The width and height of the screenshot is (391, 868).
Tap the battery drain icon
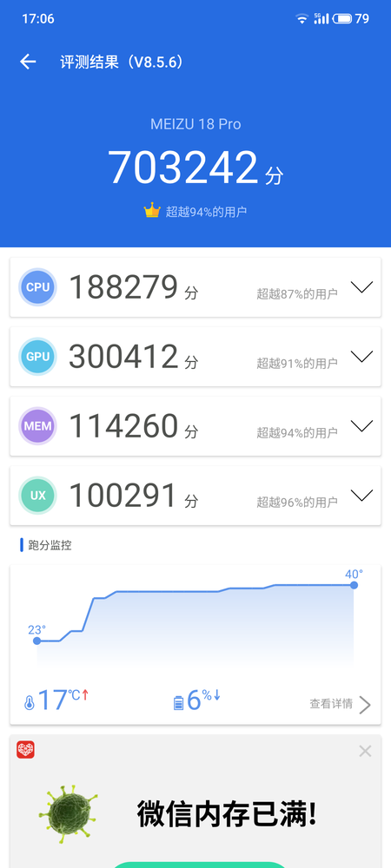[x=178, y=703]
